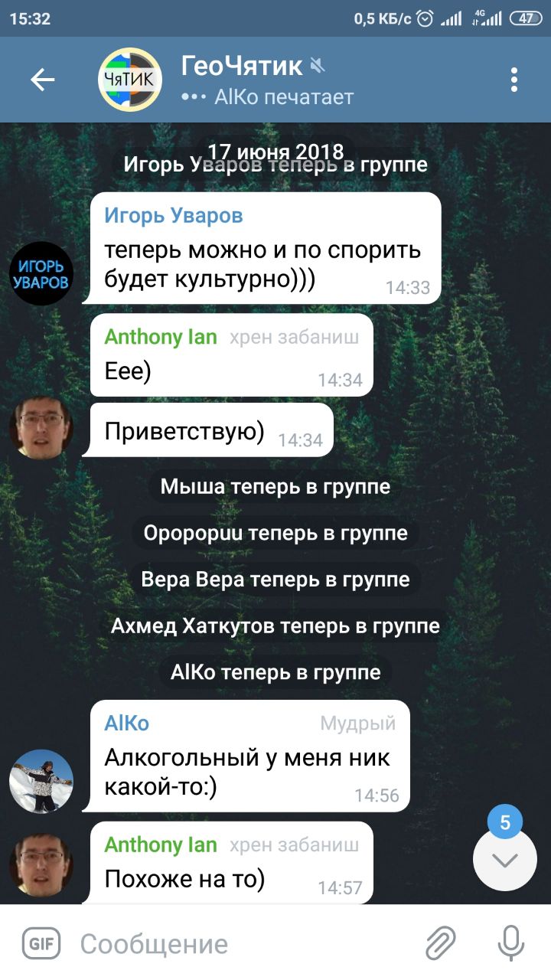Tap Anthony Ian name above Еее)
The image size is (551, 980).
click(x=161, y=337)
